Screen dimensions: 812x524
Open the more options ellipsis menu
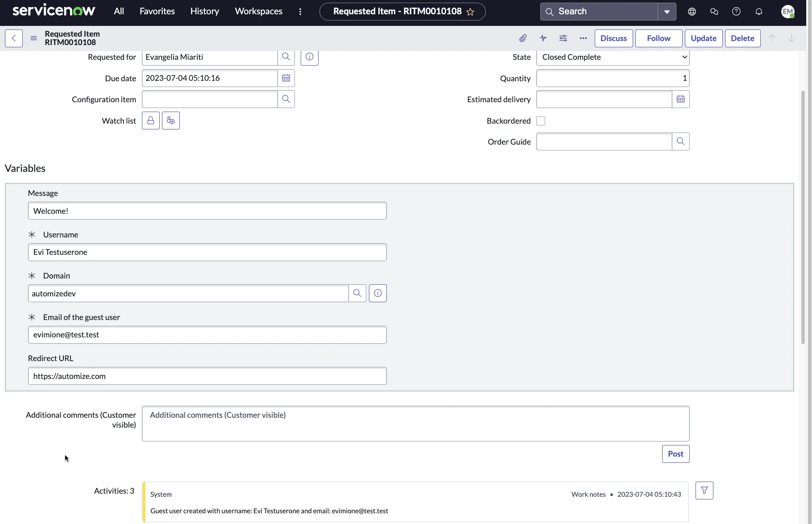pos(583,38)
